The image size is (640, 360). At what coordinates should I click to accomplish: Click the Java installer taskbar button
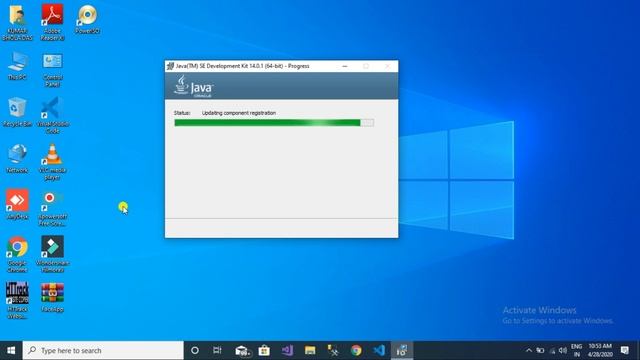tap(402, 350)
